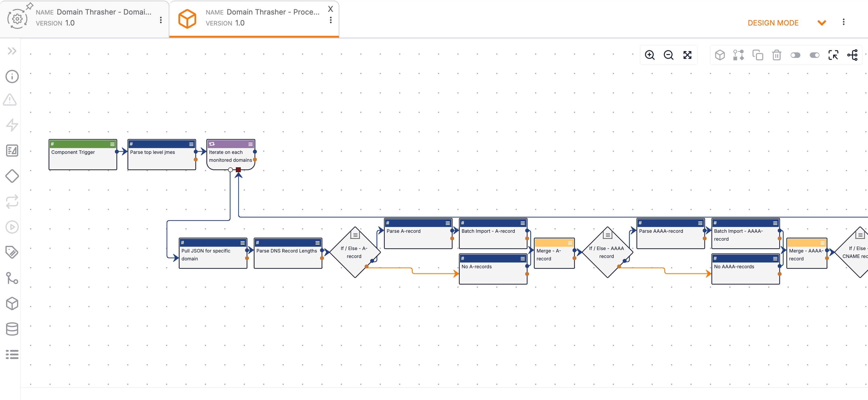Expand the left sidebar with double chevron

[12, 51]
